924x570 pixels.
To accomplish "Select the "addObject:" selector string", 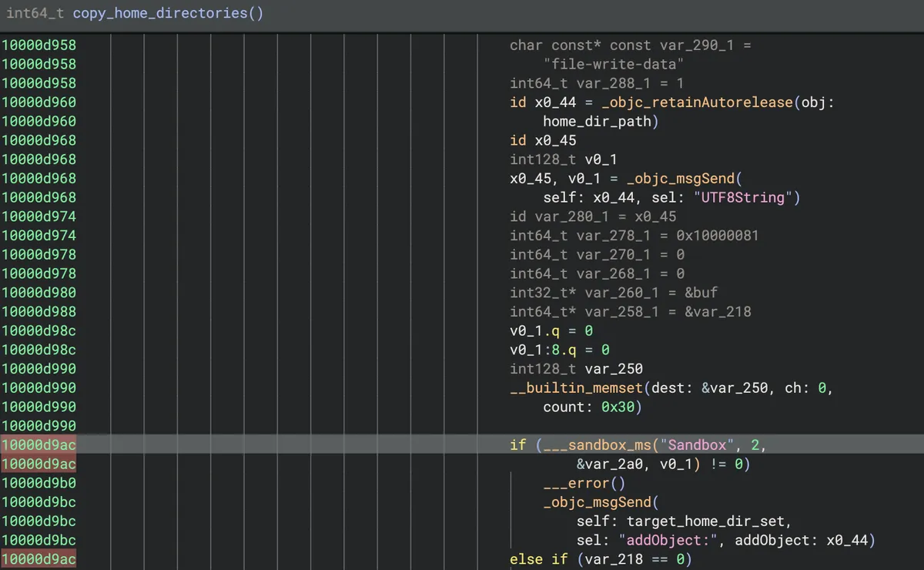I will (676, 540).
